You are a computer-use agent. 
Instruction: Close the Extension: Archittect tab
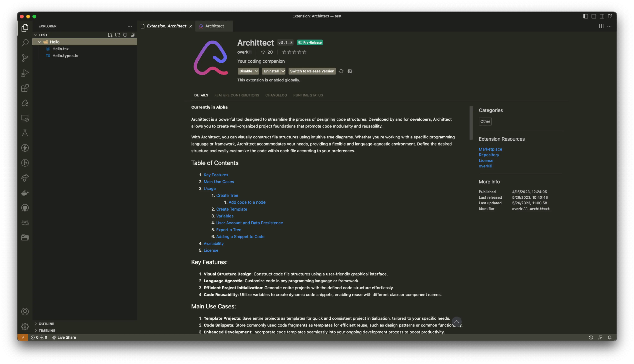[191, 26]
